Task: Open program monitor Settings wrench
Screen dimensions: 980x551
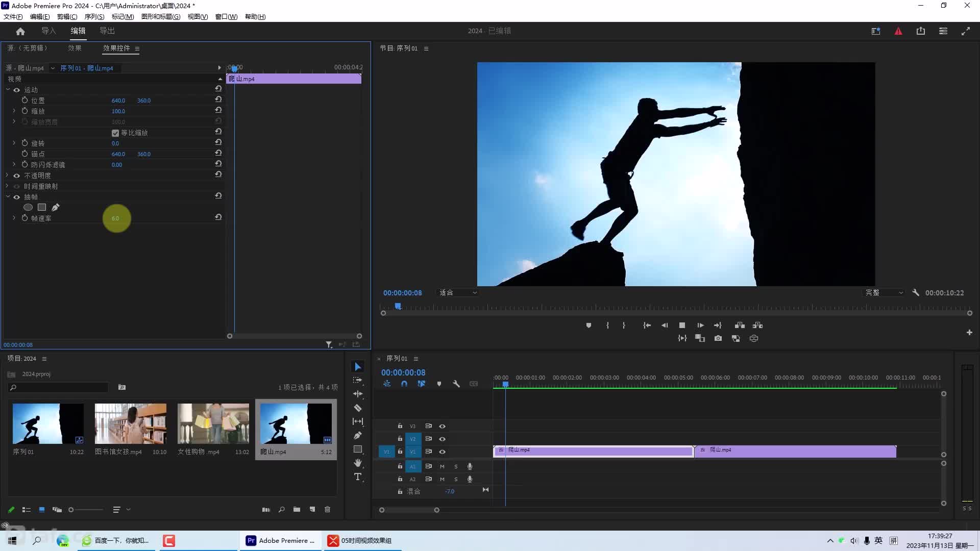Action: pyautogui.click(x=916, y=292)
